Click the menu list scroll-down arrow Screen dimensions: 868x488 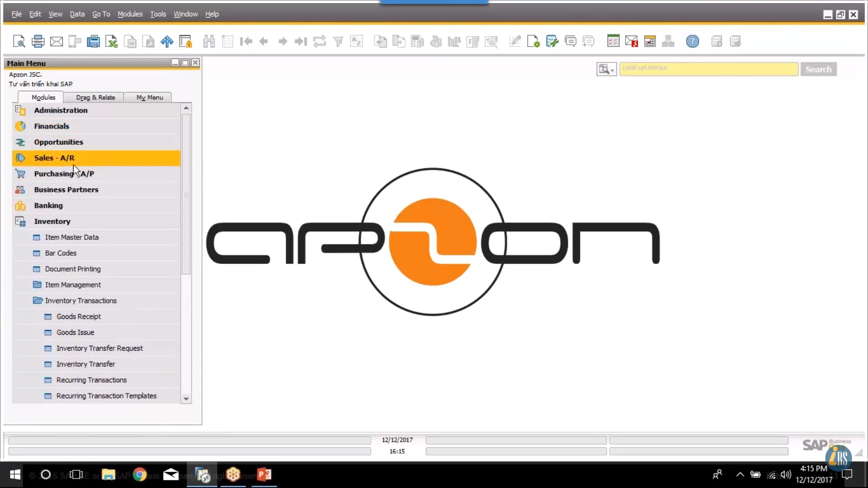(186, 399)
